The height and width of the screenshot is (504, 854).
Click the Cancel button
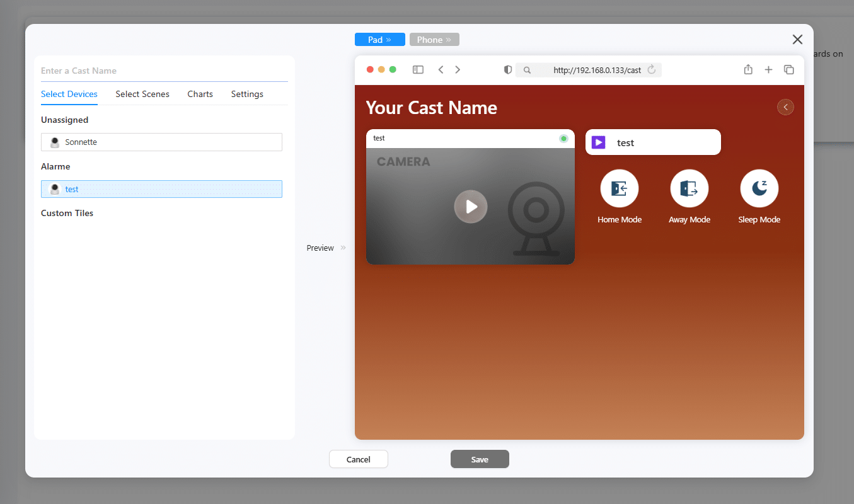(359, 459)
